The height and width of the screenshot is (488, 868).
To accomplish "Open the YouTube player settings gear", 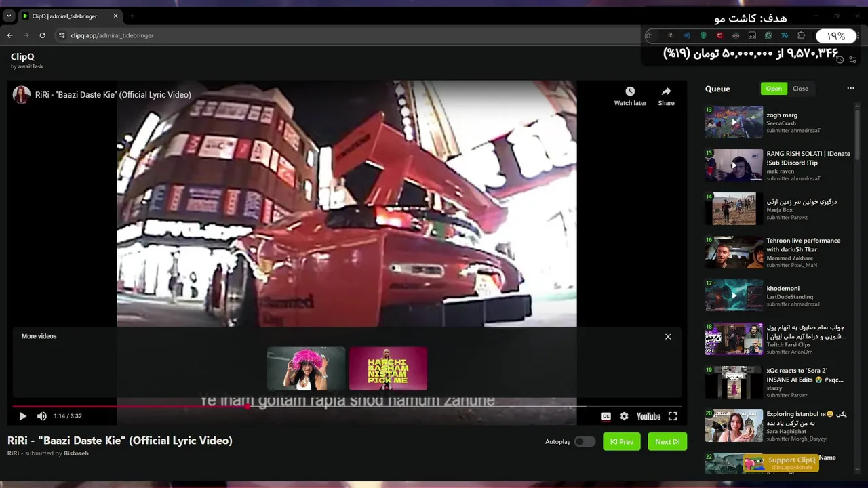I will (x=624, y=416).
